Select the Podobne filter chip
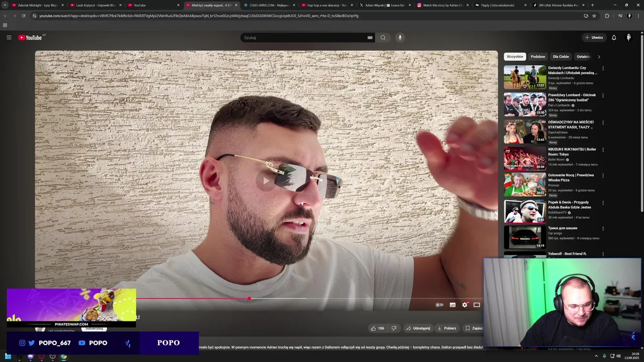Image resolution: width=644 pixels, height=362 pixels. coord(538,57)
